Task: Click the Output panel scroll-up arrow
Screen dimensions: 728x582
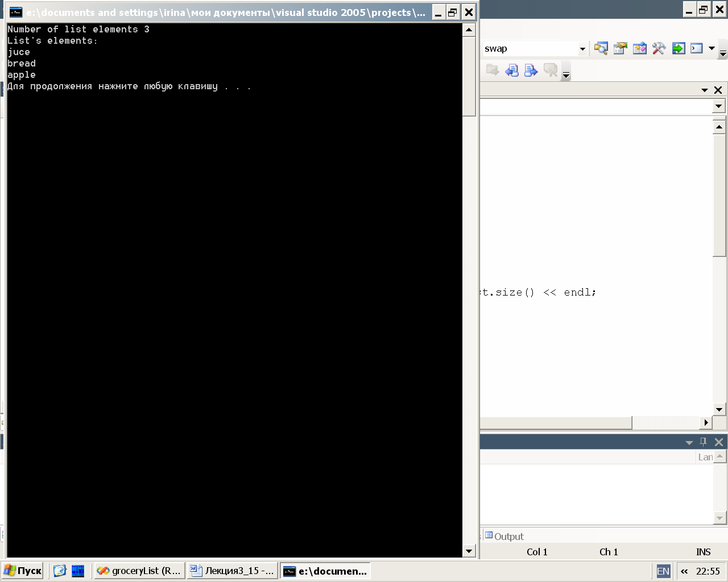Action: (x=719, y=456)
